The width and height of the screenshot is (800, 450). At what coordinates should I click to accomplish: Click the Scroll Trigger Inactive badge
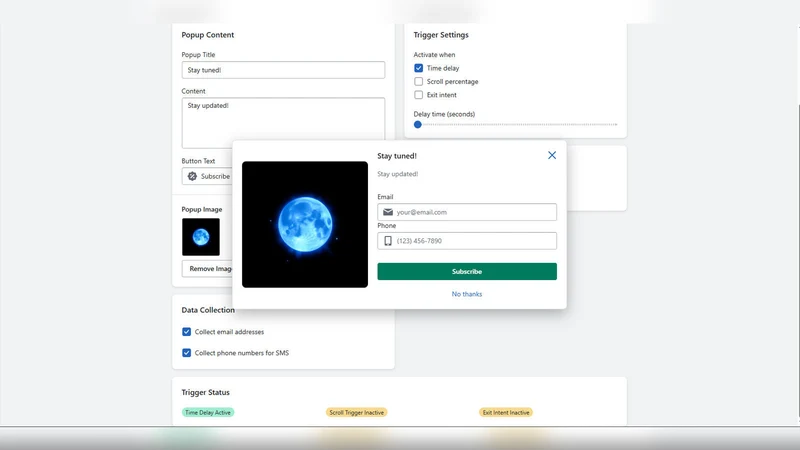coord(357,412)
